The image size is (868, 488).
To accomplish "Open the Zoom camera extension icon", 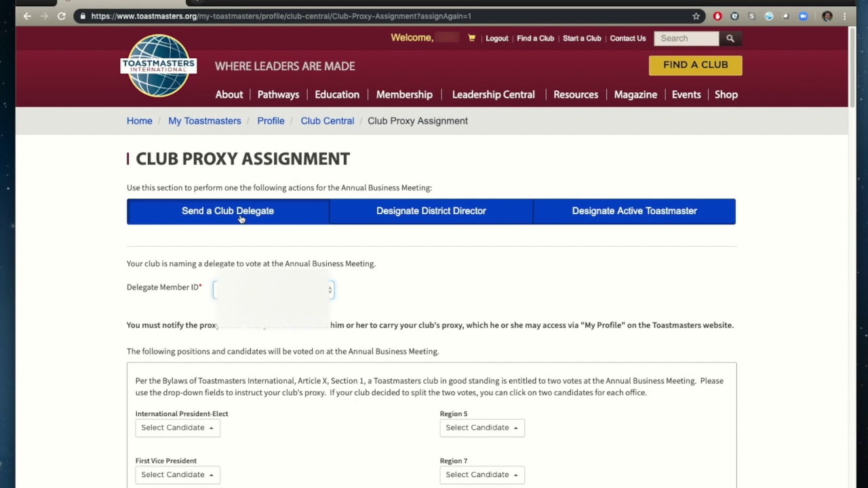I will coord(804,16).
